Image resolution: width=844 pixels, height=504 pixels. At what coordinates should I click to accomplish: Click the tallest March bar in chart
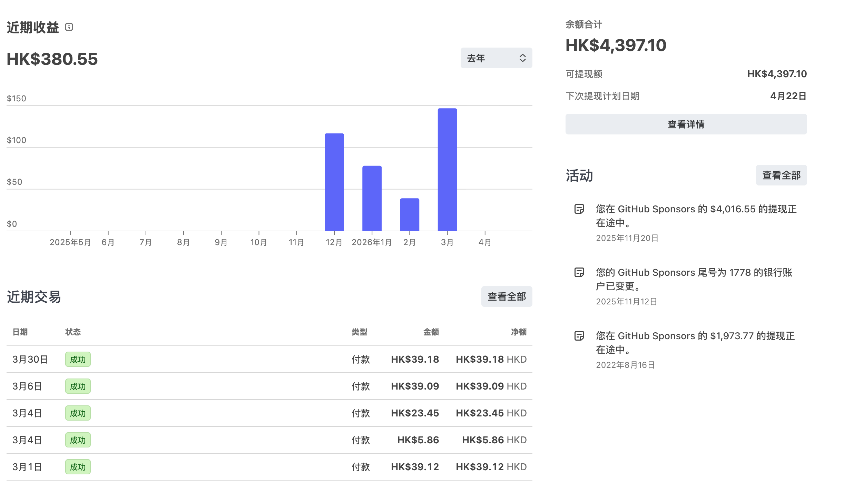(x=447, y=170)
